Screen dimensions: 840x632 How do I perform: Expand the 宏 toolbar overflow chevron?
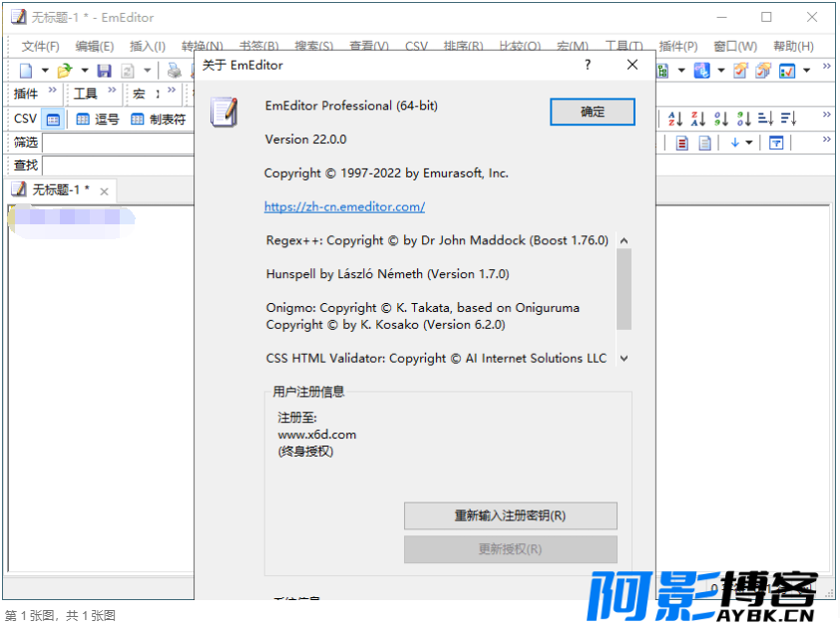(x=172, y=90)
